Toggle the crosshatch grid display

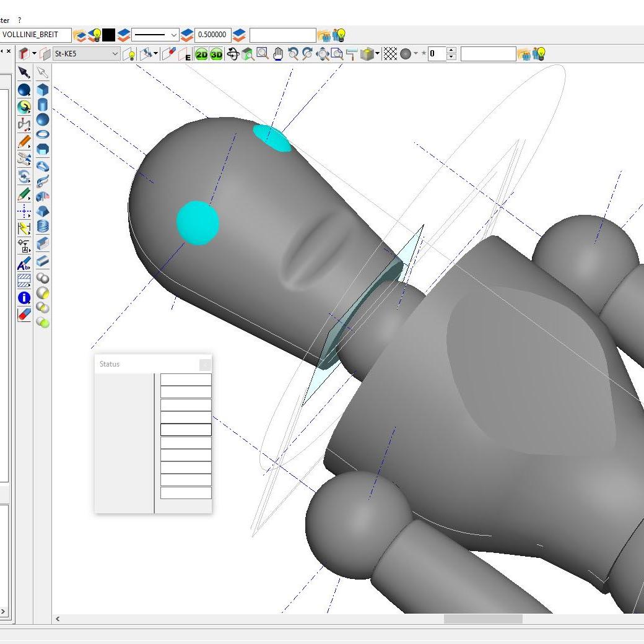point(390,54)
